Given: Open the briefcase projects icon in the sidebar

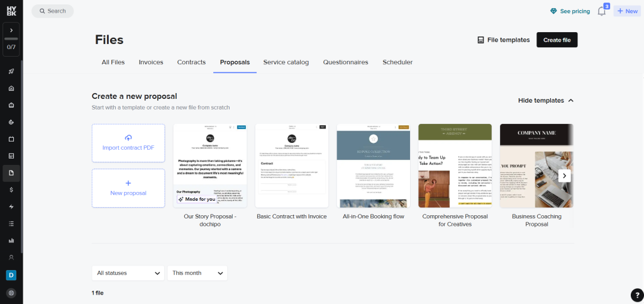Looking at the screenshot, I should 11,104.
